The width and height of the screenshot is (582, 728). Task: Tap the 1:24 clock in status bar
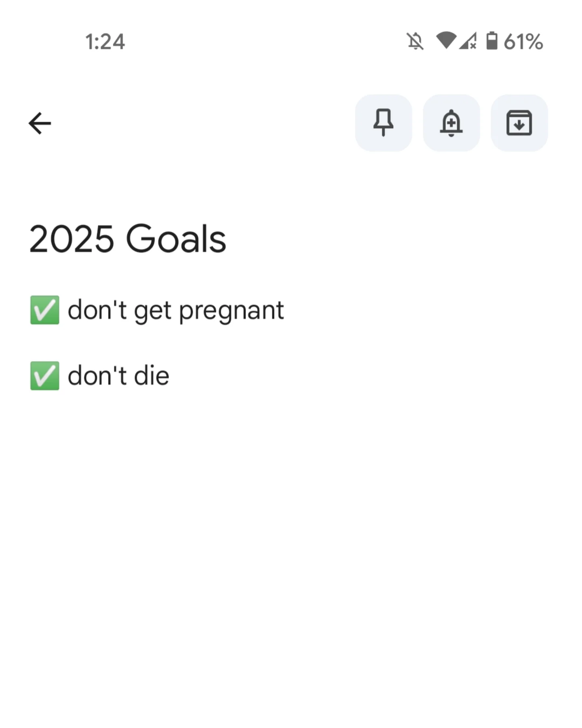point(105,42)
